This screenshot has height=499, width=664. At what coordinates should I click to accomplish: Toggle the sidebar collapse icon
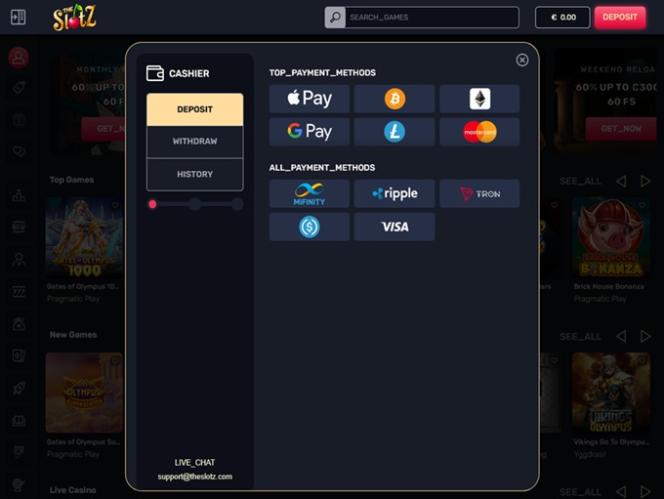[x=18, y=17]
